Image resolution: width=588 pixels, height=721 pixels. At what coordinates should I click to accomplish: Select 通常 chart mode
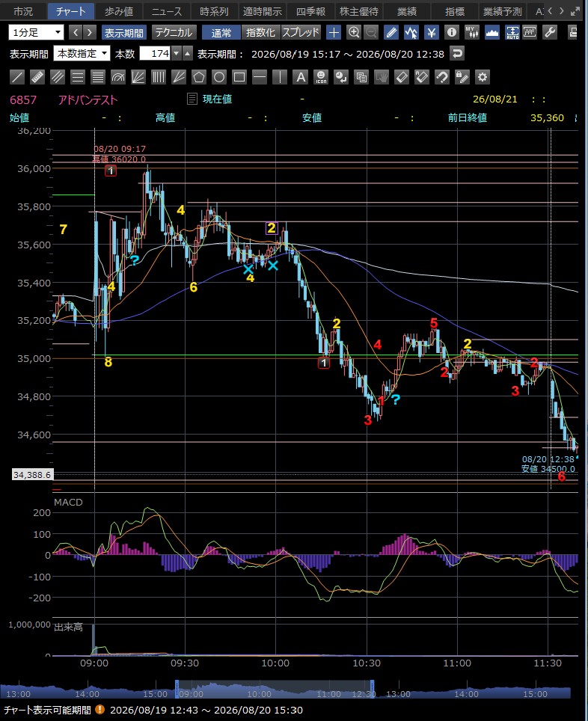pyautogui.click(x=221, y=33)
